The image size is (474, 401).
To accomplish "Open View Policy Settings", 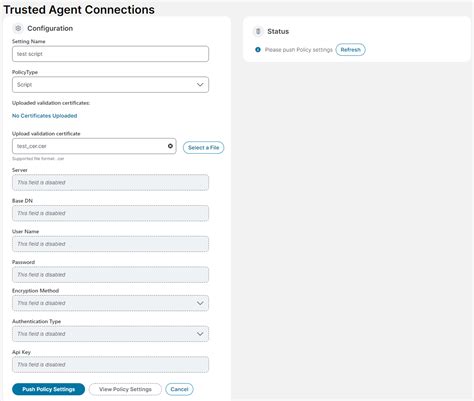I will (x=125, y=389).
